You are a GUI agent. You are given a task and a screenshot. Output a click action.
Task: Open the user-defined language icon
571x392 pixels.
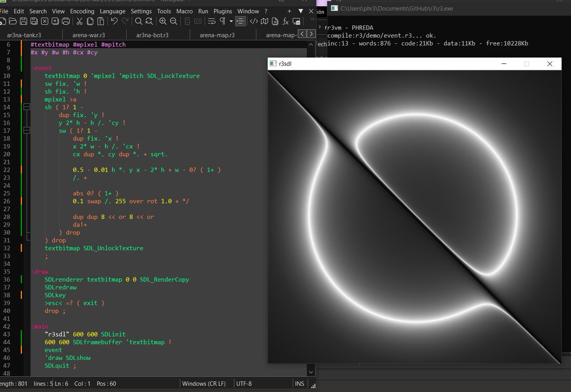[254, 21]
